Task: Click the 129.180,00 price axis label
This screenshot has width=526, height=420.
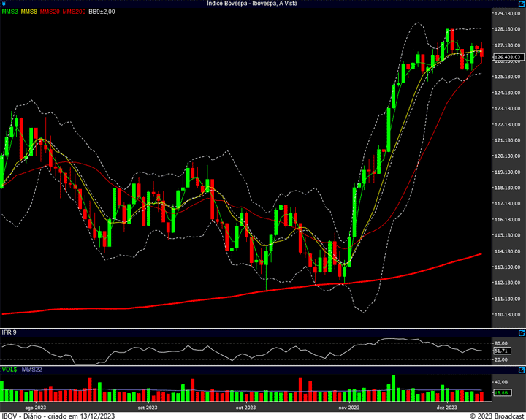Action: click(x=506, y=14)
